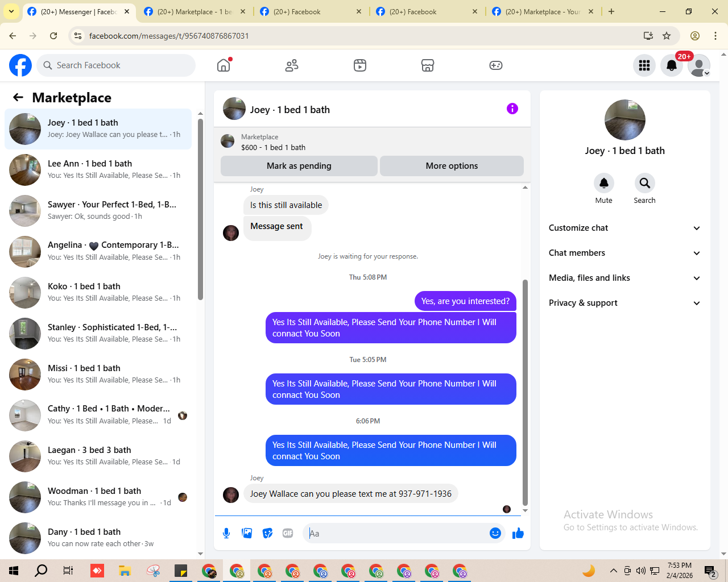This screenshot has width=728, height=582.
Task: Click the chat list vertical scrollbar
Action: [200, 209]
